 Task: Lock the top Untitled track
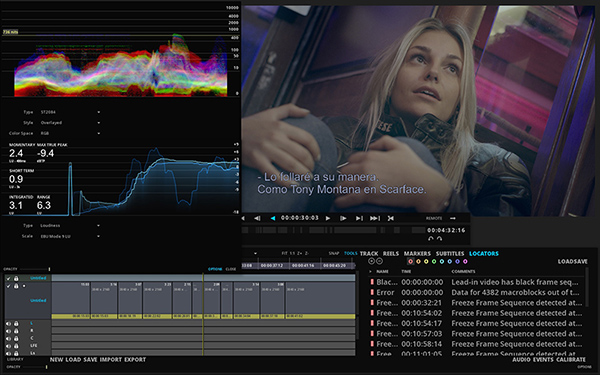[16, 278]
